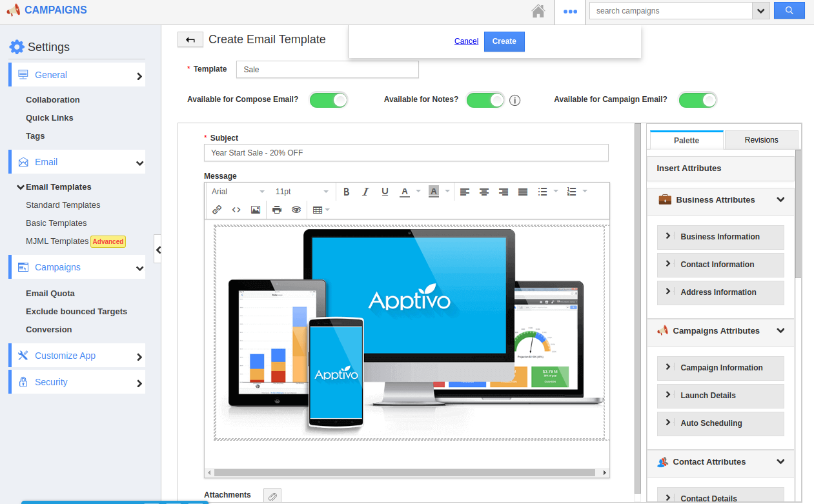This screenshot has height=504, width=814.
Task: Expand the Customize App section
Action: pyautogui.click(x=77, y=356)
